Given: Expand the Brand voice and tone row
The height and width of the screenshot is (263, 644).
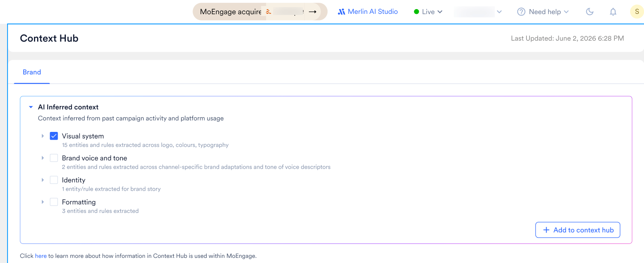Looking at the screenshot, I should pyautogui.click(x=43, y=158).
